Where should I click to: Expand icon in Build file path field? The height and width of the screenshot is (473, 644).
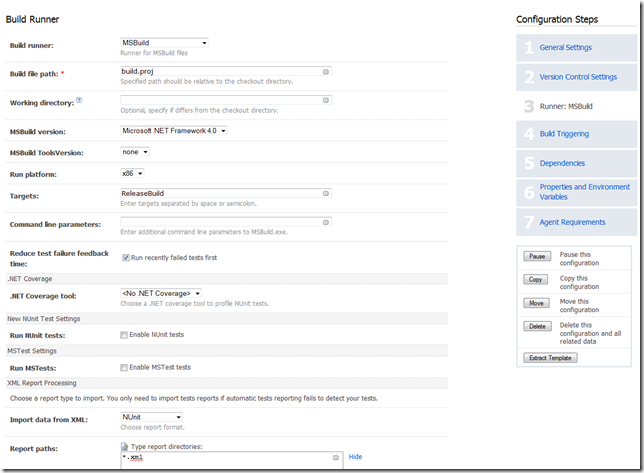(326, 71)
